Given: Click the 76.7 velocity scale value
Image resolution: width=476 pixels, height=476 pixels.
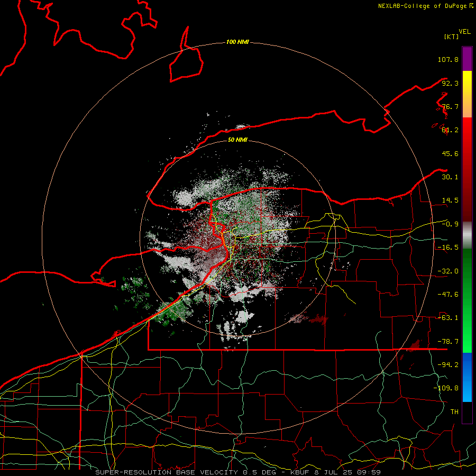Looking at the screenshot, I should click(450, 106).
